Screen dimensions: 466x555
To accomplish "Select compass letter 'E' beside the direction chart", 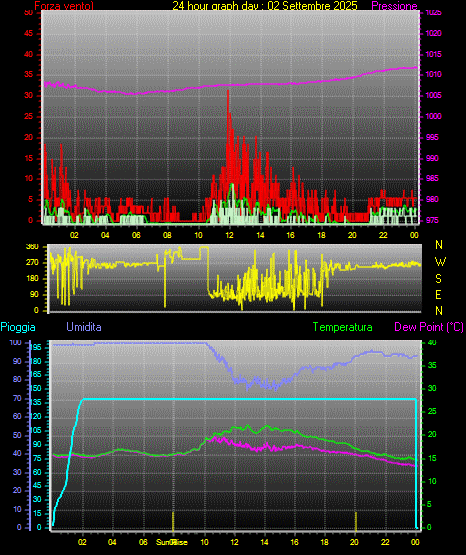I will click(x=438, y=294).
